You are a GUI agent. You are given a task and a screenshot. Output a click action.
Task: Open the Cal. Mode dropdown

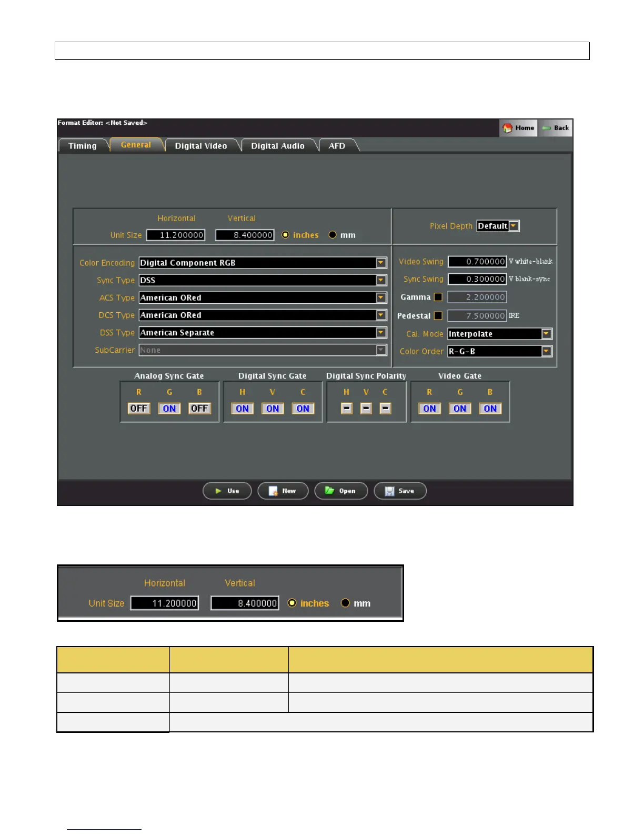500,334
